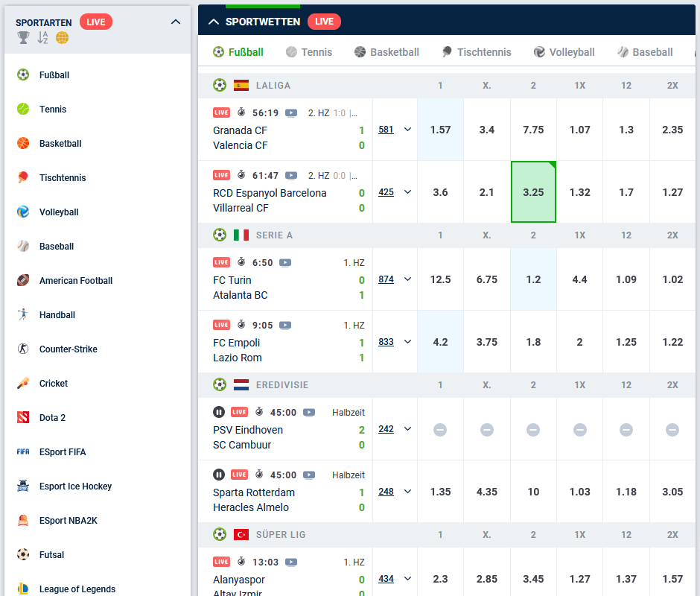This screenshot has width=700, height=596.
Task: Select Futsal in the sidebar
Action: pos(52,555)
